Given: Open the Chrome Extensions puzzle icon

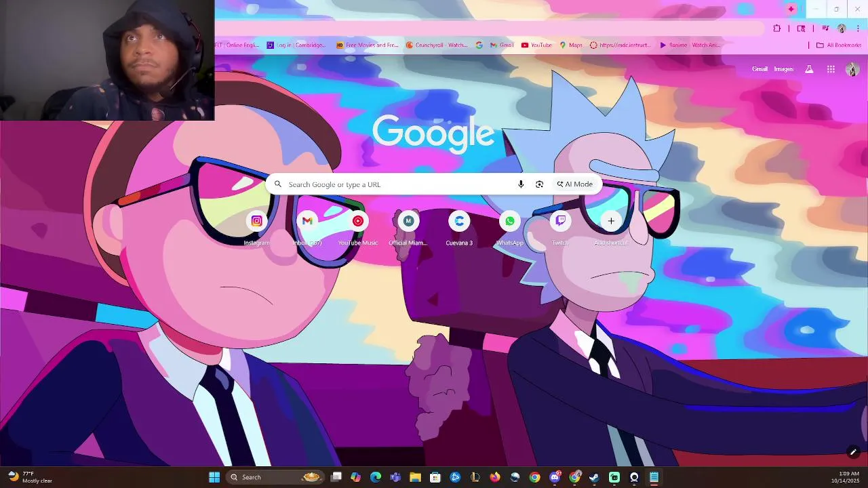Looking at the screenshot, I should [777, 28].
